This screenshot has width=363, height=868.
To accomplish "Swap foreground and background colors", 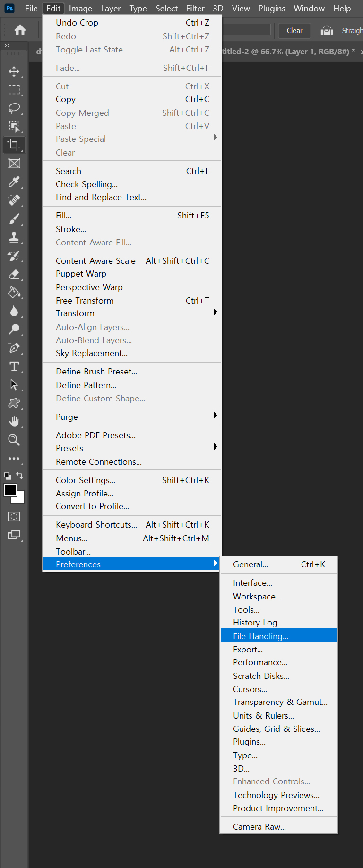I will coord(19,476).
